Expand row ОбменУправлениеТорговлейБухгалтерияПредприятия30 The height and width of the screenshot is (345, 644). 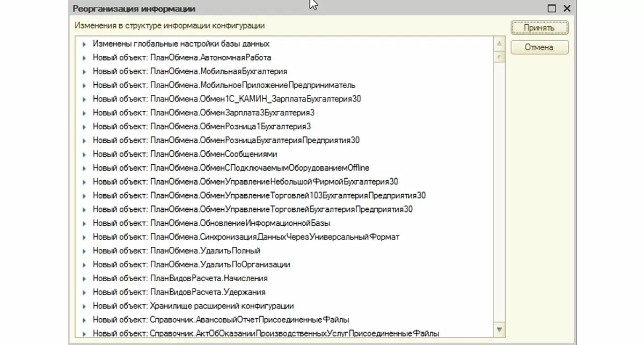pyautogui.click(x=84, y=210)
